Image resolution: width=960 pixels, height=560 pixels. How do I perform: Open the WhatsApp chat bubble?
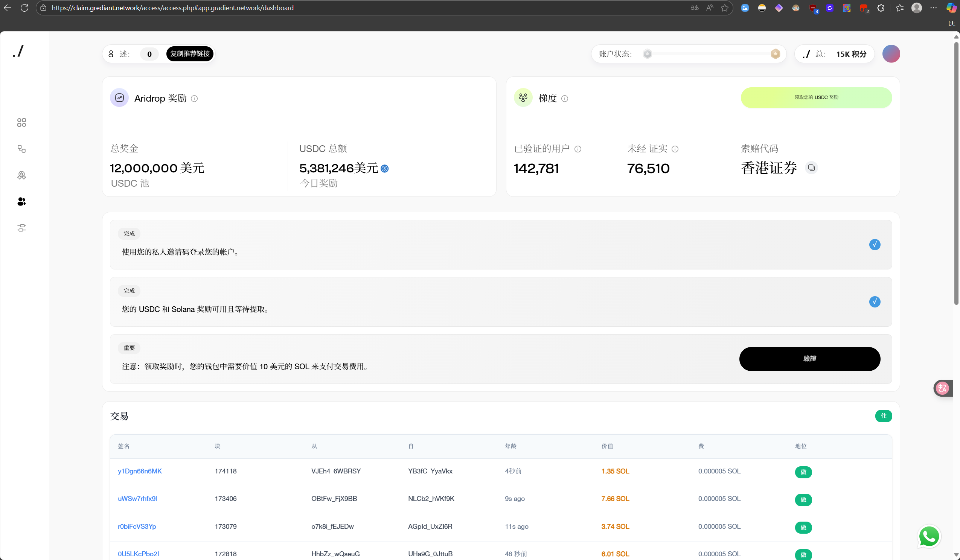click(929, 536)
